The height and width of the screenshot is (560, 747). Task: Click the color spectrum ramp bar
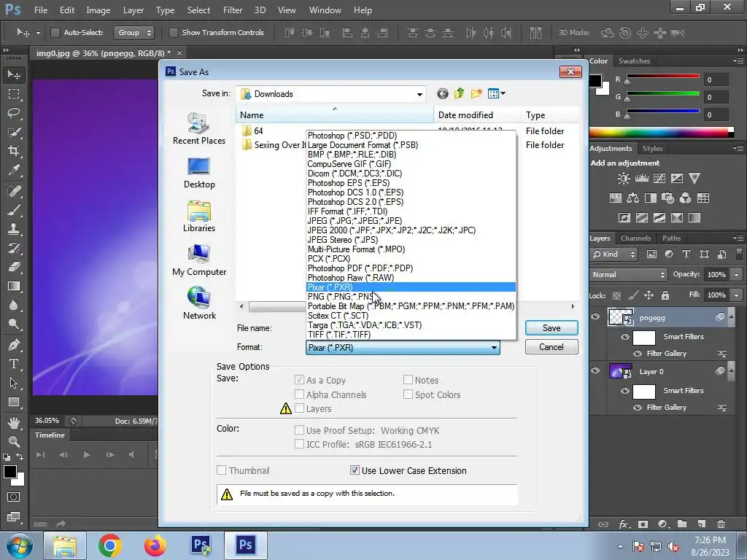(x=661, y=133)
